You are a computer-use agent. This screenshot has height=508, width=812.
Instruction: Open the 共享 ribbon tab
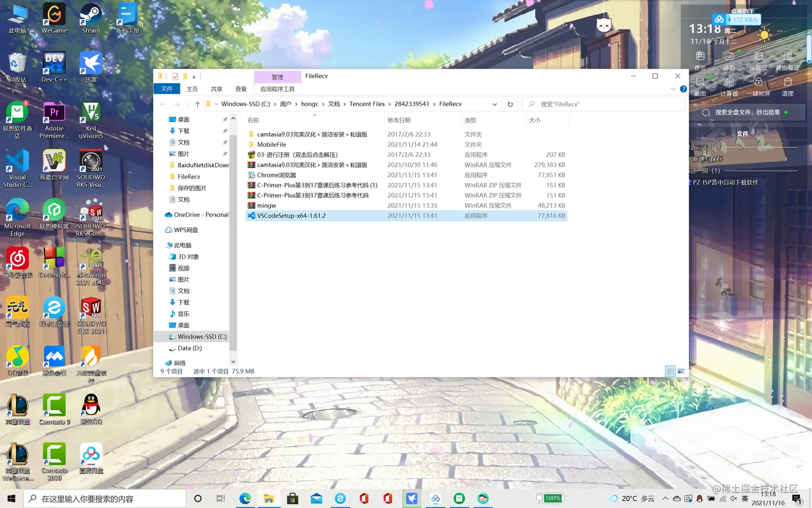(216, 89)
